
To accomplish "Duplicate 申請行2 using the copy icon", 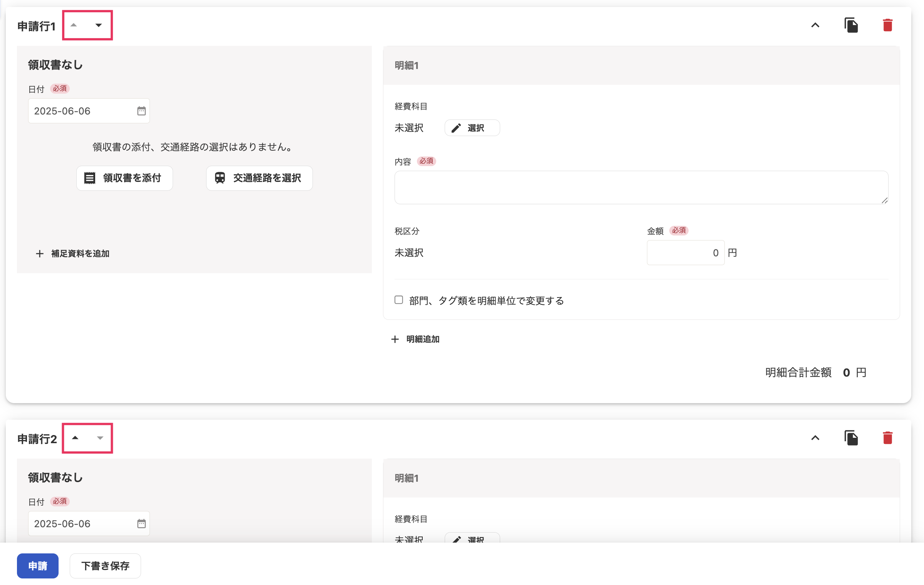I will click(851, 438).
